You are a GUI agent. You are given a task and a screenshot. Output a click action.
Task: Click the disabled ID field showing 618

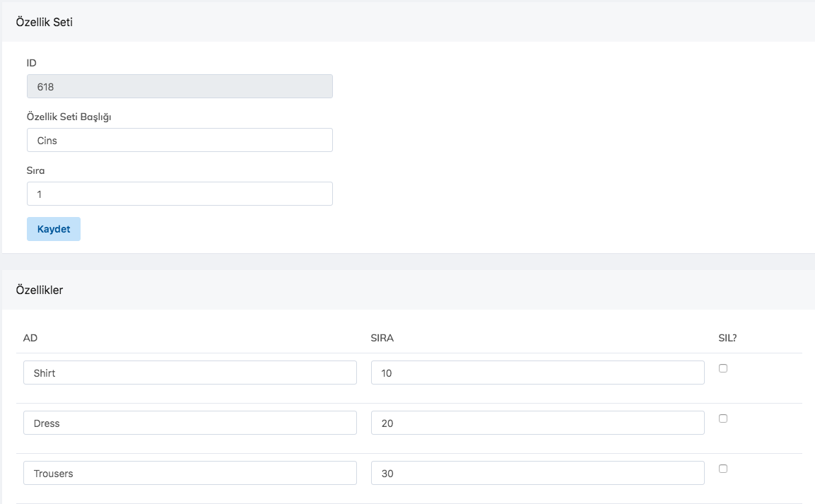coord(180,86)
